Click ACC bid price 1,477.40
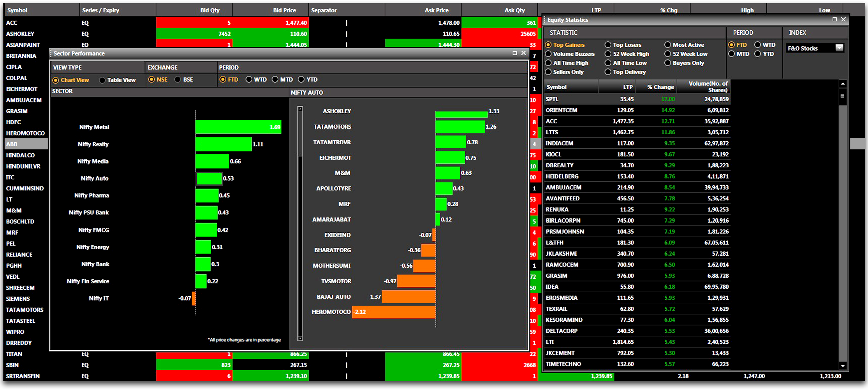 [x=271, y=23]
